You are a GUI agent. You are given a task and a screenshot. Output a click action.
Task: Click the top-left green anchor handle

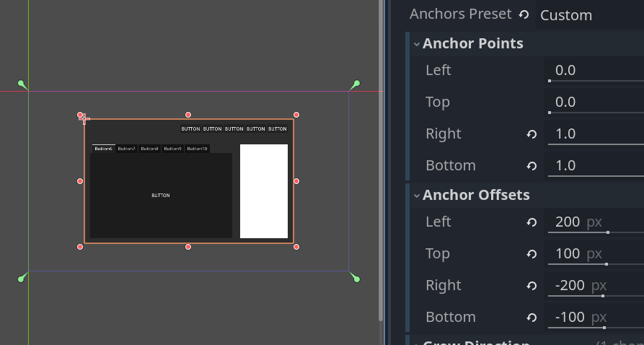pos(22,85)
